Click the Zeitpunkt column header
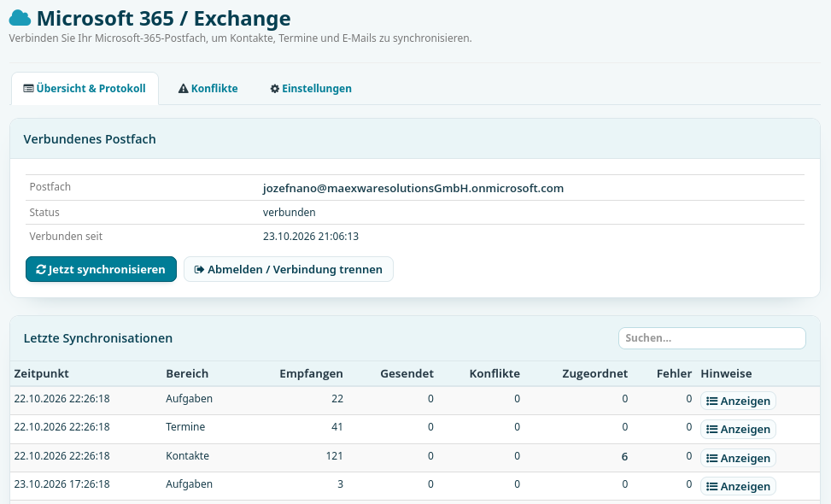Image resolution: width=831 pixels, height=504 pixels. pyautogui.click(x=41, y=373)
